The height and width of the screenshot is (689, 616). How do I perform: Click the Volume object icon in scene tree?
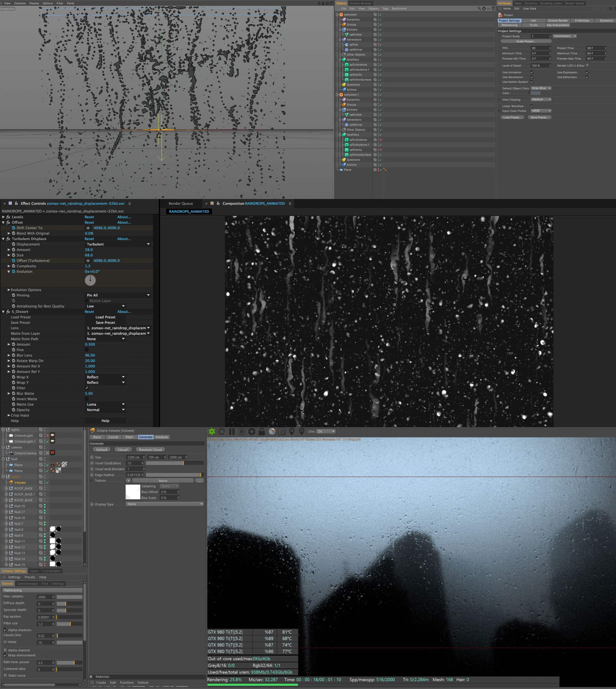click(11, 482)
